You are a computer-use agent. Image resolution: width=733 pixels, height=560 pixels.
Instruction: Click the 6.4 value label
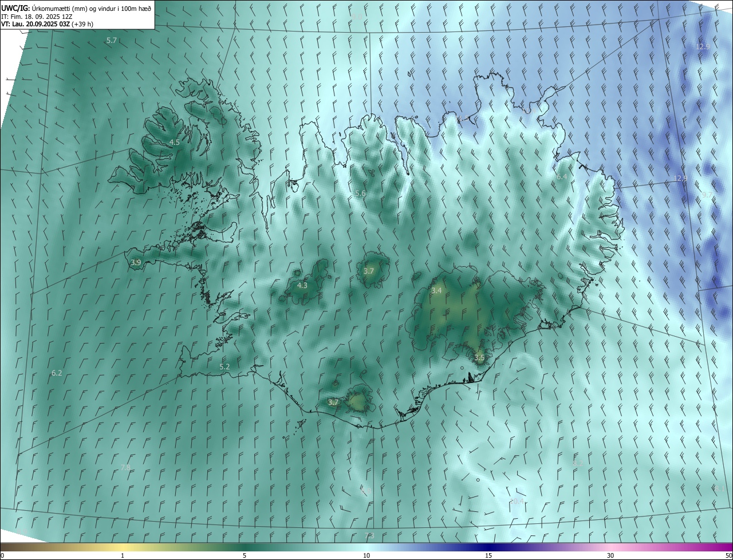pyautogui.click(x=562, y=177)
